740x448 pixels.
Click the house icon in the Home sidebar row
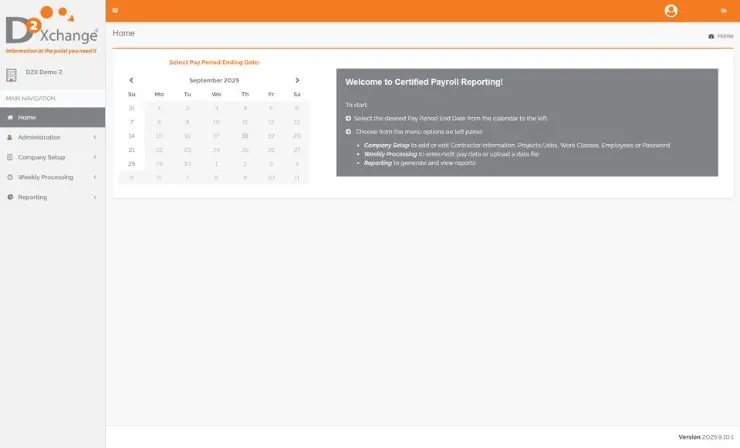[10, 117]
